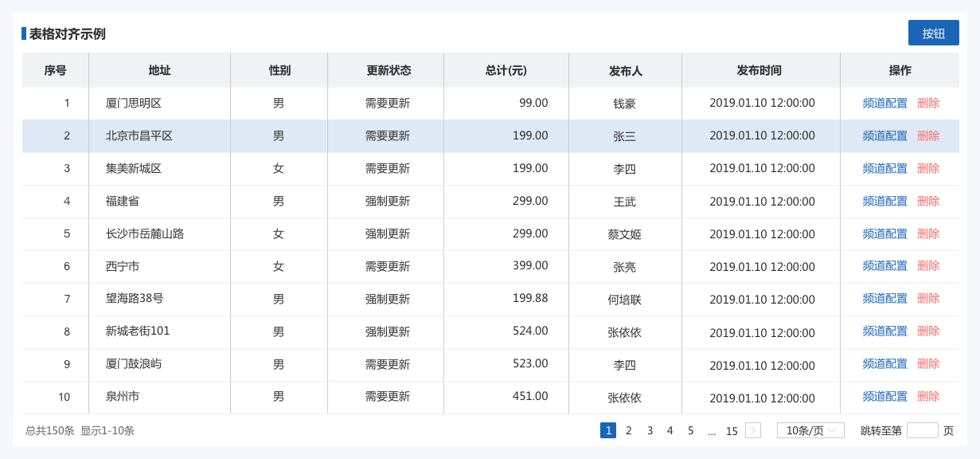Open 频道配置 for row 7 何培联

pos(885,298)
